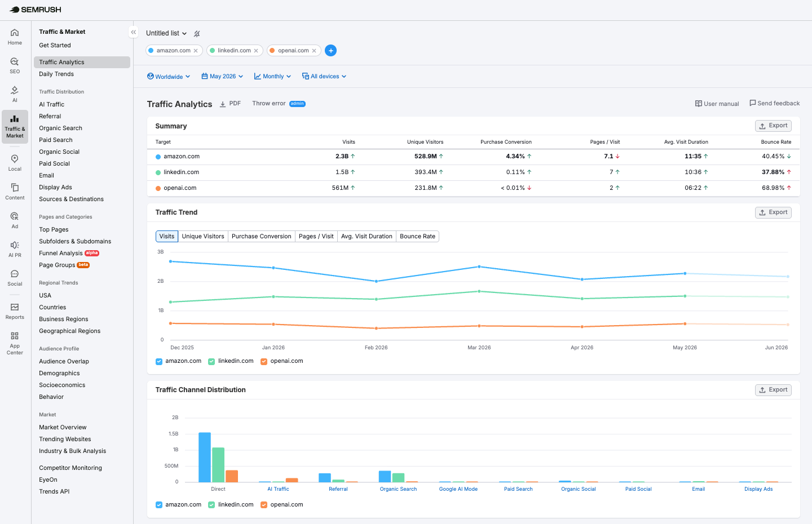Image resolution: width=812 pixels, height=524 pixels.
Task: Open the AI PR sidebar icon
Action: [x=15, y=249]
